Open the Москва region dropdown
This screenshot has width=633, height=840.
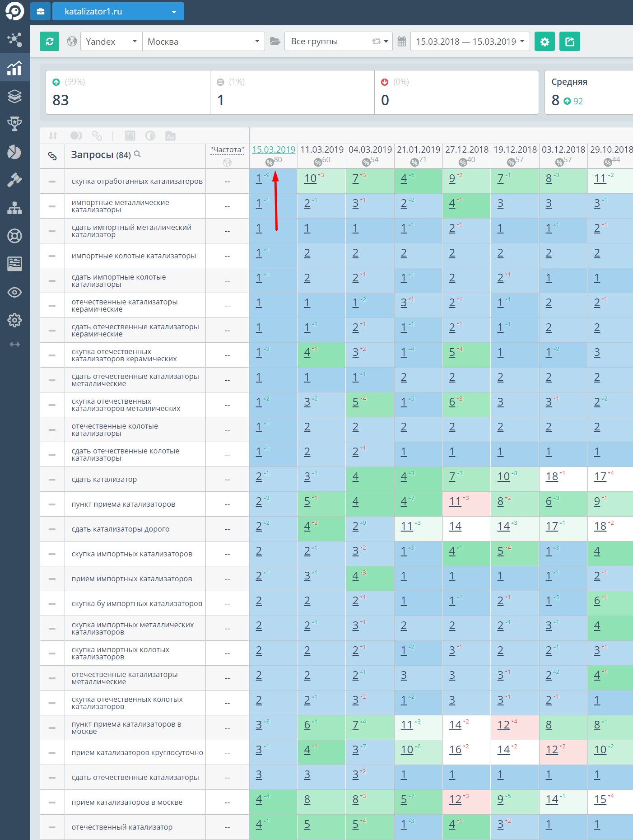click(x=204, y=42)
